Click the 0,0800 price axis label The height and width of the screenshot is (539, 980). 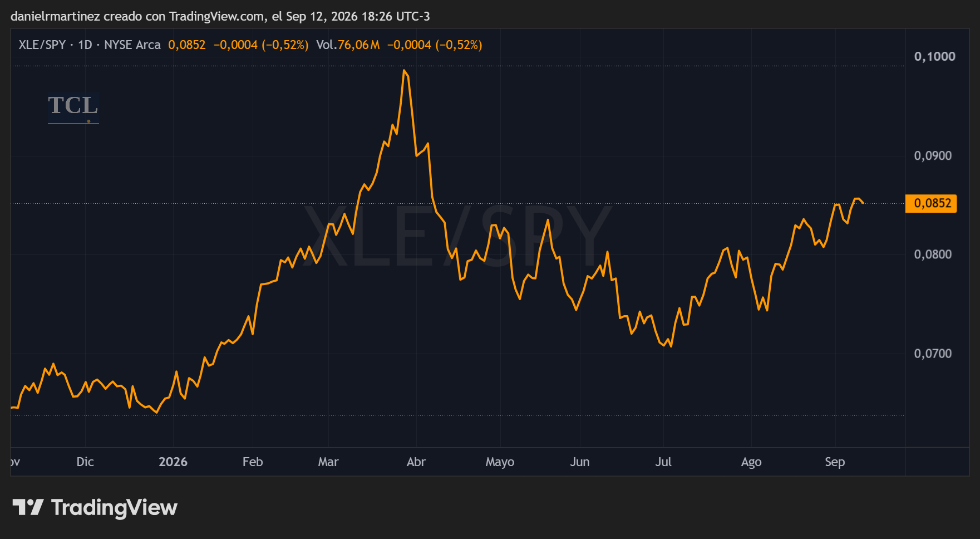pyautogui.click(x=933, y=254)
